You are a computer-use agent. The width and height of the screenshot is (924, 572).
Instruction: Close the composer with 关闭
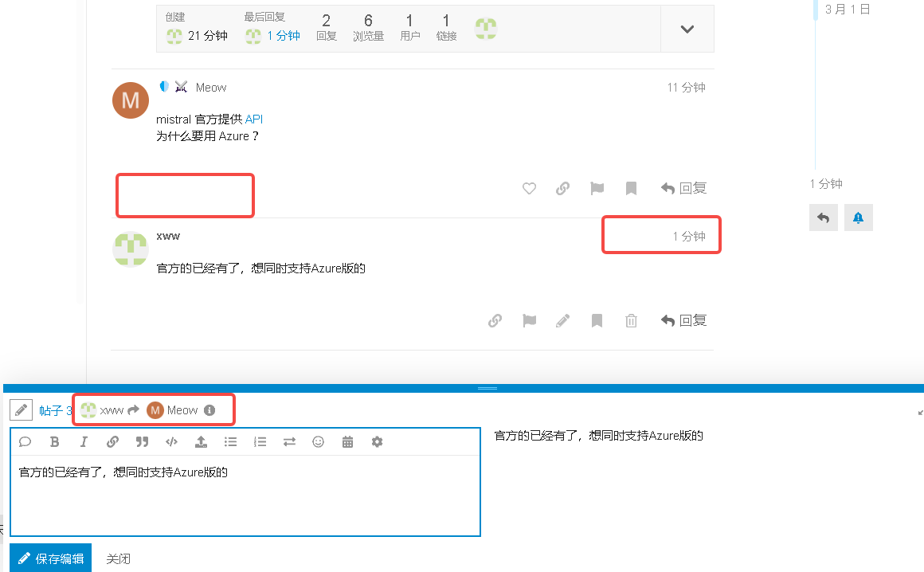[118, 558]
